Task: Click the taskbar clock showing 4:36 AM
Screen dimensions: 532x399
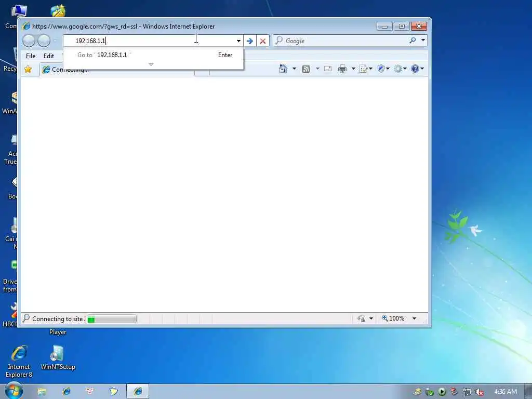Action: pos(506,392)
